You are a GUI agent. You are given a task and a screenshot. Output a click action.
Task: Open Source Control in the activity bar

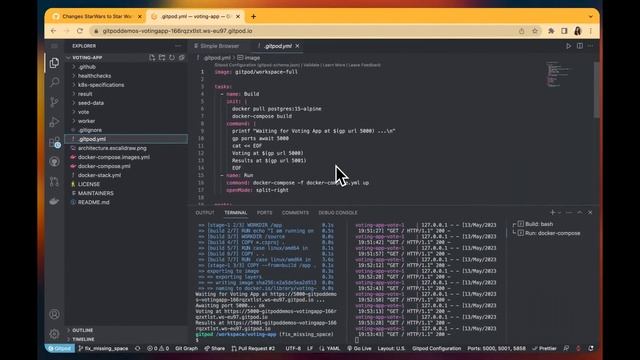point(54,102)
